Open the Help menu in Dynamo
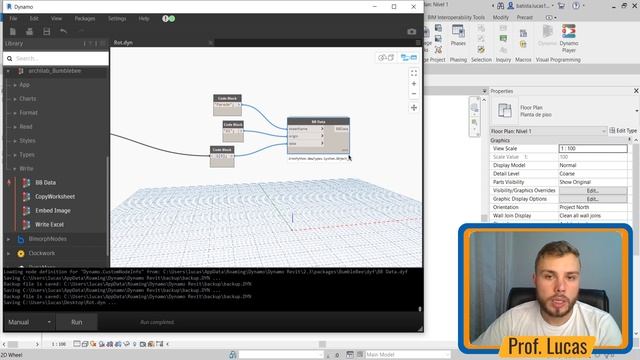This screenshot has width=640, height=360. [x=144, y=18]
